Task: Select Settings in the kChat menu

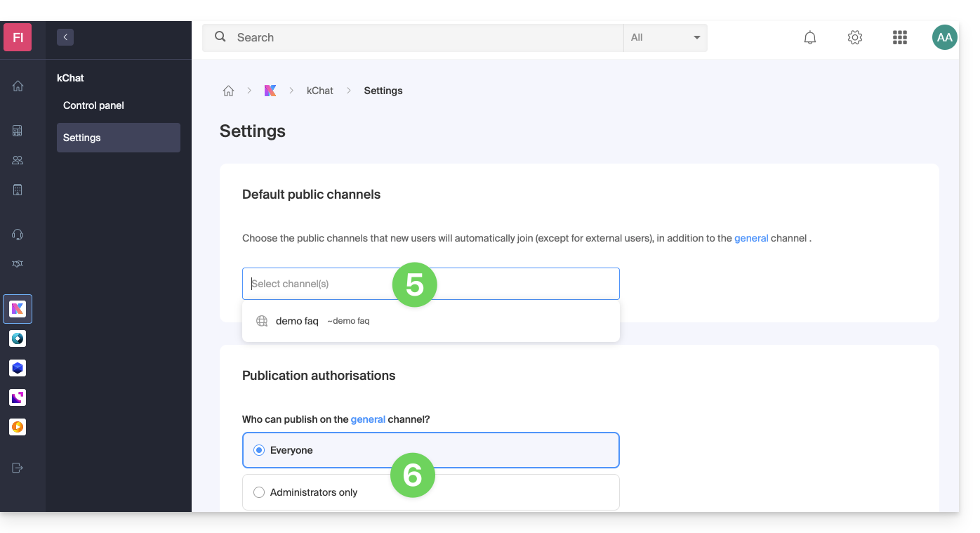Action: 82,138
